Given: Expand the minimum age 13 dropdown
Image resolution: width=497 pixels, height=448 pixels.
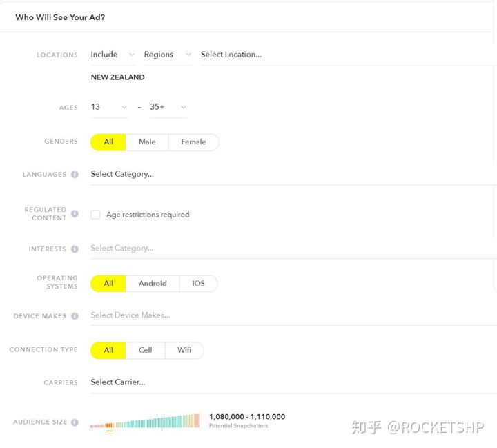Looking at the screenshot, I should tap(109, 107).
